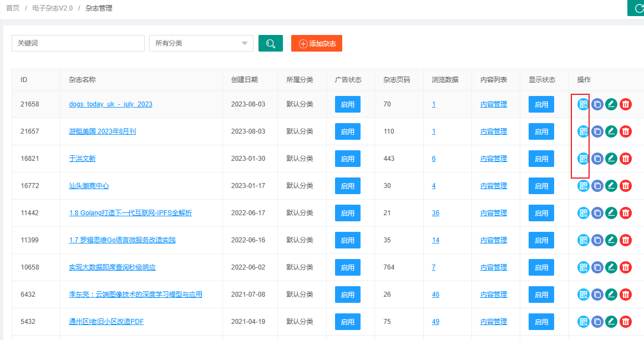Open the dogs_today_uk_-_july_2023 magazine link
This screenshot has height=340, width=644.
tap(110, 104)
